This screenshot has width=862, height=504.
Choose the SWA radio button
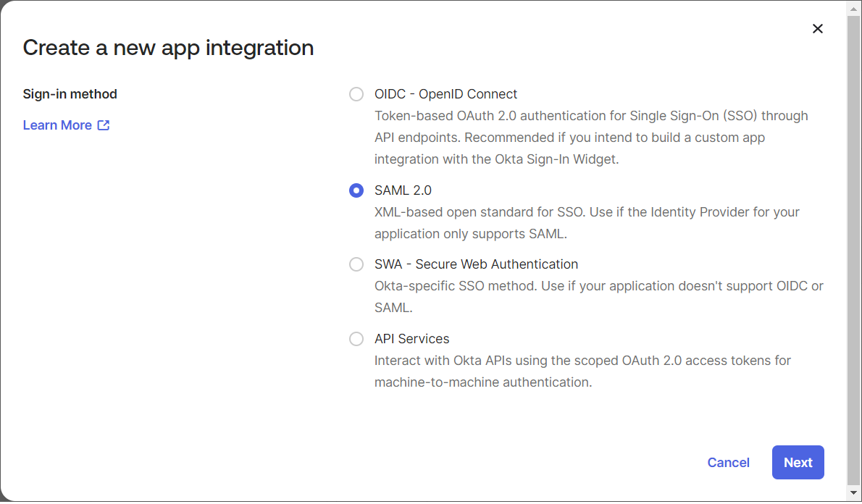(356, 264)
